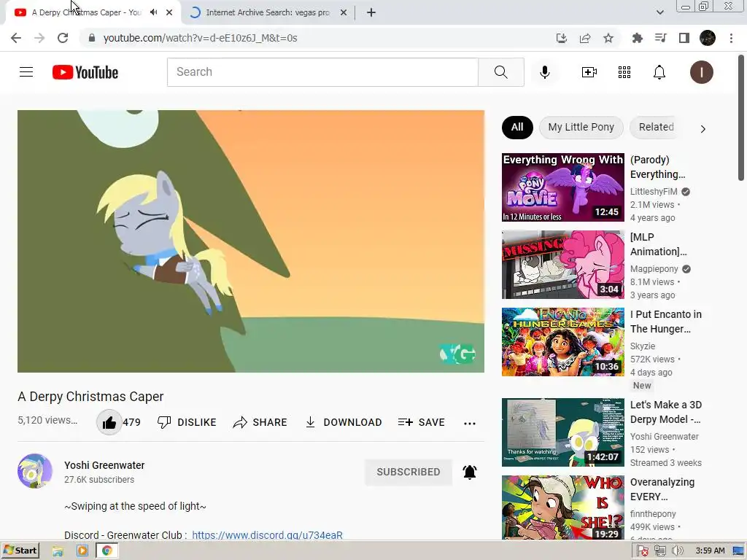
Task: Click the YG channel watermark in video
Action: [x=457, y=354]
